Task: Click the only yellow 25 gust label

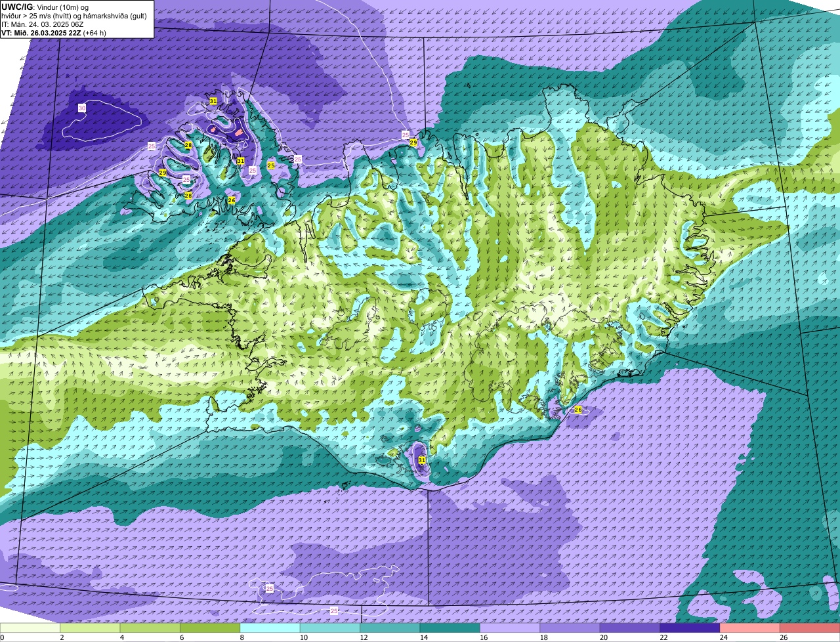Action: 271,165
